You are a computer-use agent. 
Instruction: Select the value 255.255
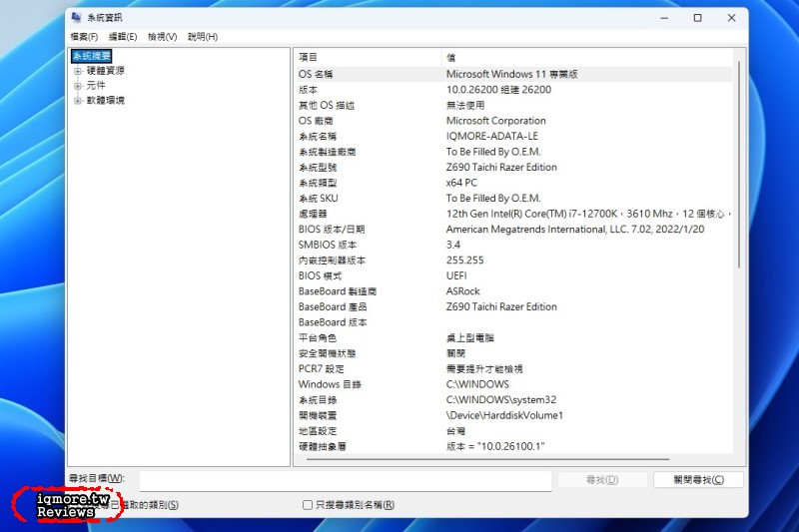click(x=464, y=261)
